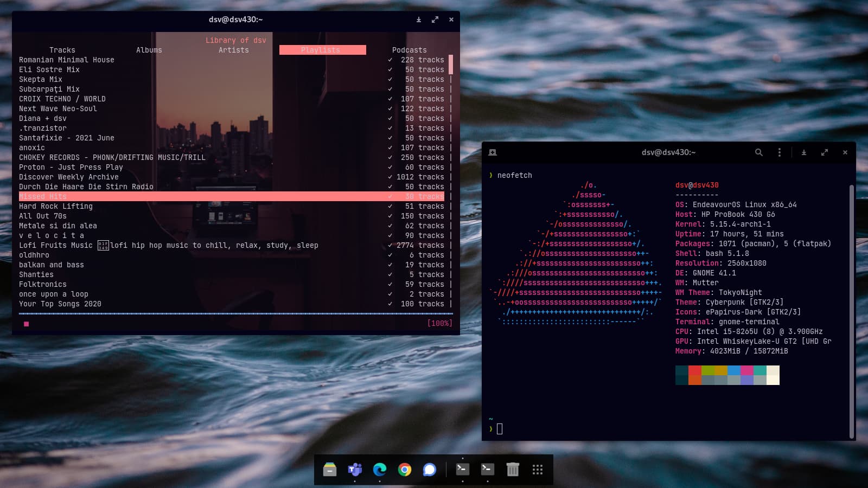Image resolution: width=868 pixels, height=488 pixels.
Task: Click the 'Library of dsv' title text
Action: click(x=236, y=40)
